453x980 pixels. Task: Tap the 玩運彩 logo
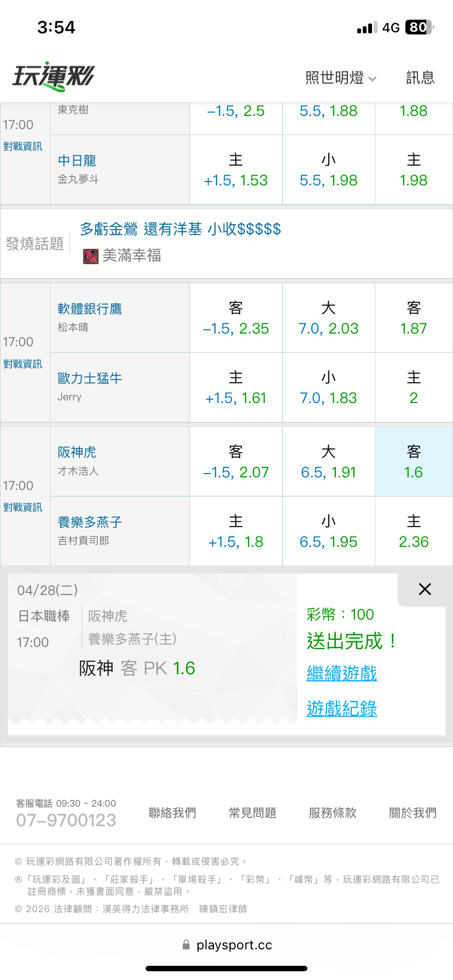tap(54, 76)
